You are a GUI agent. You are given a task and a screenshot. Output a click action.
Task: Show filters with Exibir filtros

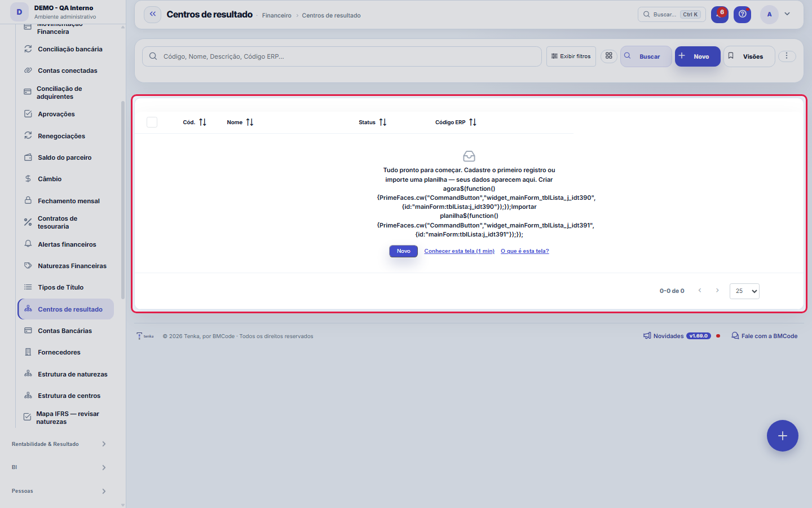point(571,56)
